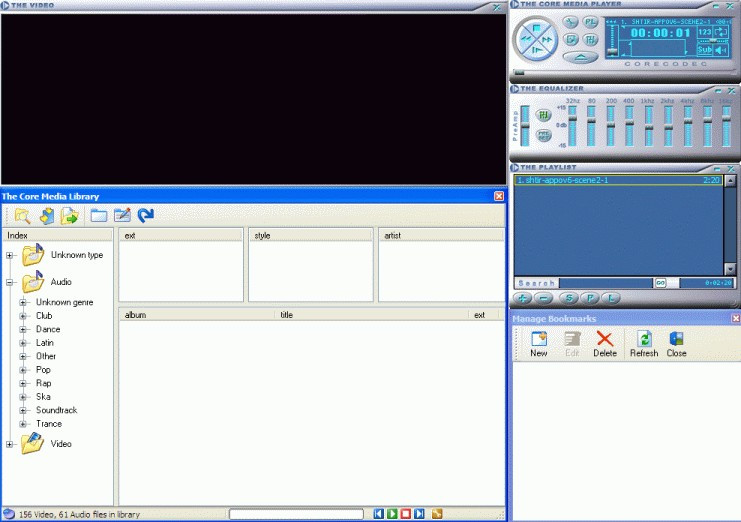This screenshot has width=741, height=522.
Task: Expand the Unknown genre node
Action: (23, 302)
